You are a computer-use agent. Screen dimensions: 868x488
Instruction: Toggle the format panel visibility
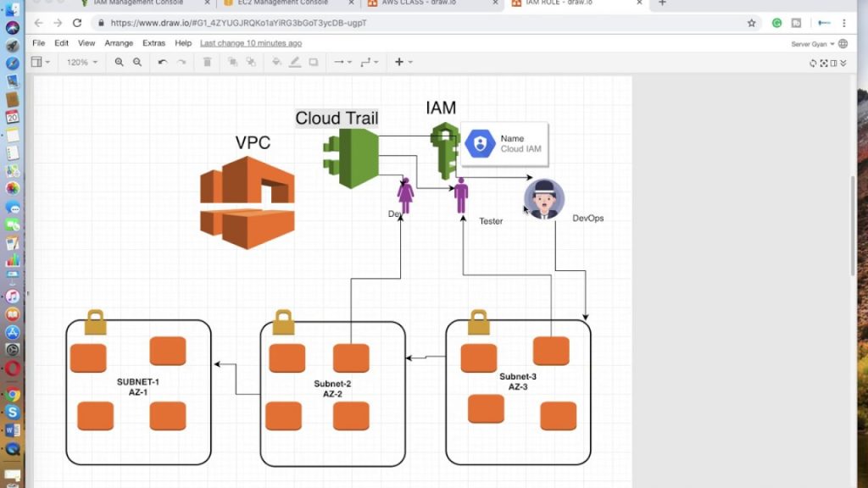[833, 64]
